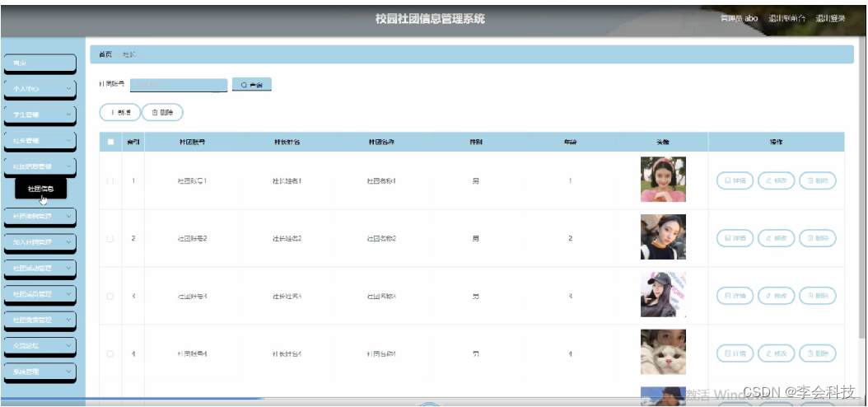The height and width of the screenshot is (407, 868).
Task: Toggle the select-all checkbox in table header
Action: point(110,142)
